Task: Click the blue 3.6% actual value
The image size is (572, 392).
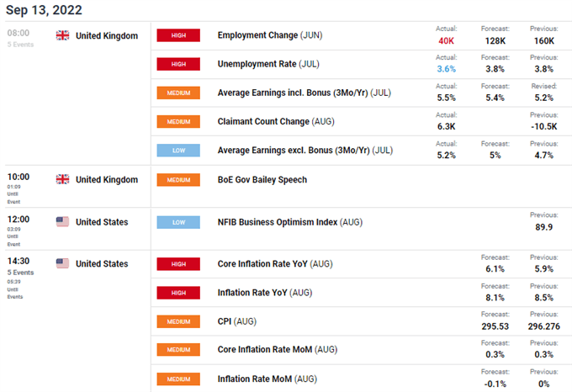Action: click(446, 69)
